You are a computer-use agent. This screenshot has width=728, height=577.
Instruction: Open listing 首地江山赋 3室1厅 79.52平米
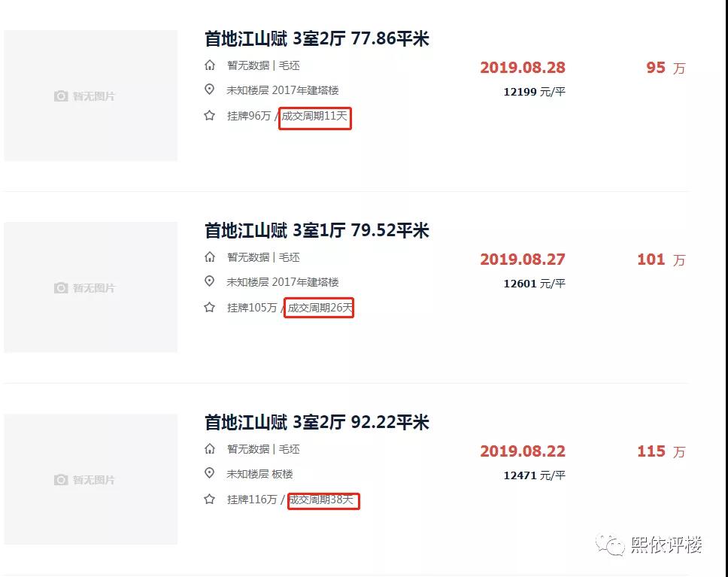point(316,230)
